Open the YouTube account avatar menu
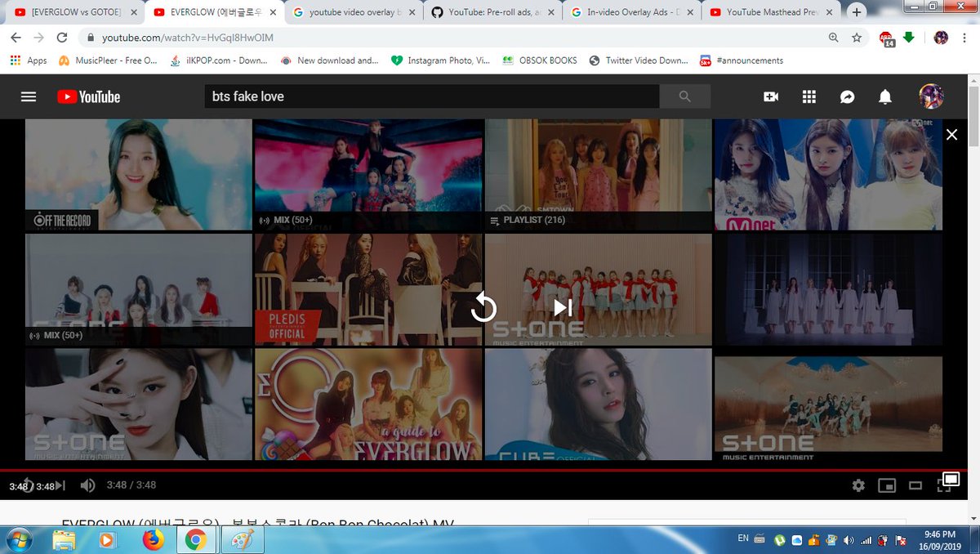Screen dimensions: 980x554 932,96
